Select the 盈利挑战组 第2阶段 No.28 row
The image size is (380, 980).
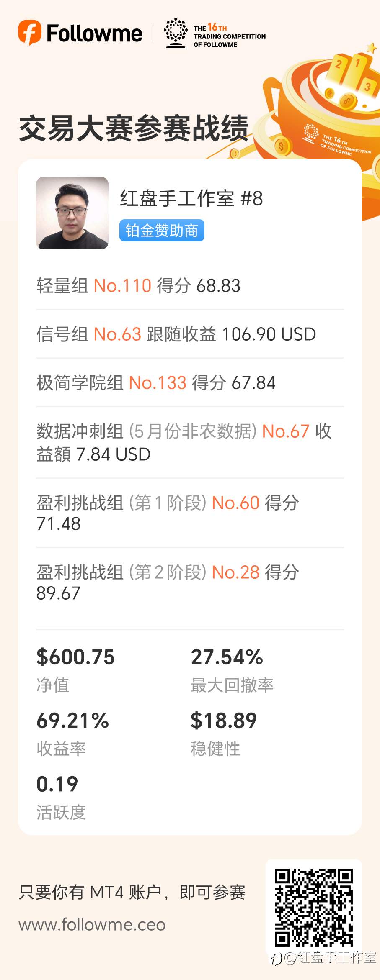[x=168, y=582]
